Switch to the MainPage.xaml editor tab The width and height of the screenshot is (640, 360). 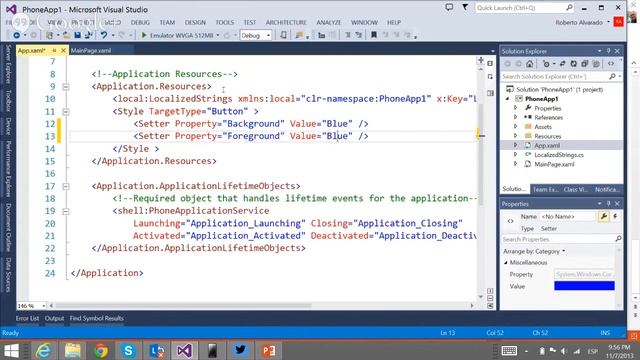[91, 51]
